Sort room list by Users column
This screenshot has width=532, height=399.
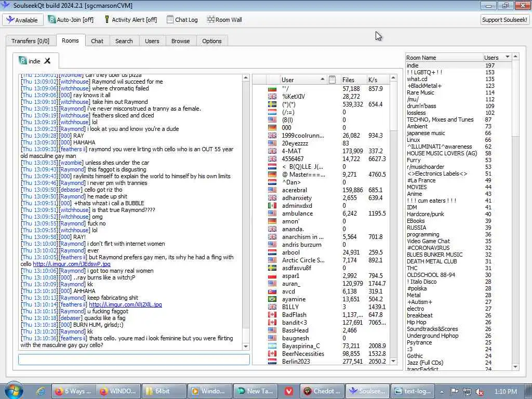[496, 57]
